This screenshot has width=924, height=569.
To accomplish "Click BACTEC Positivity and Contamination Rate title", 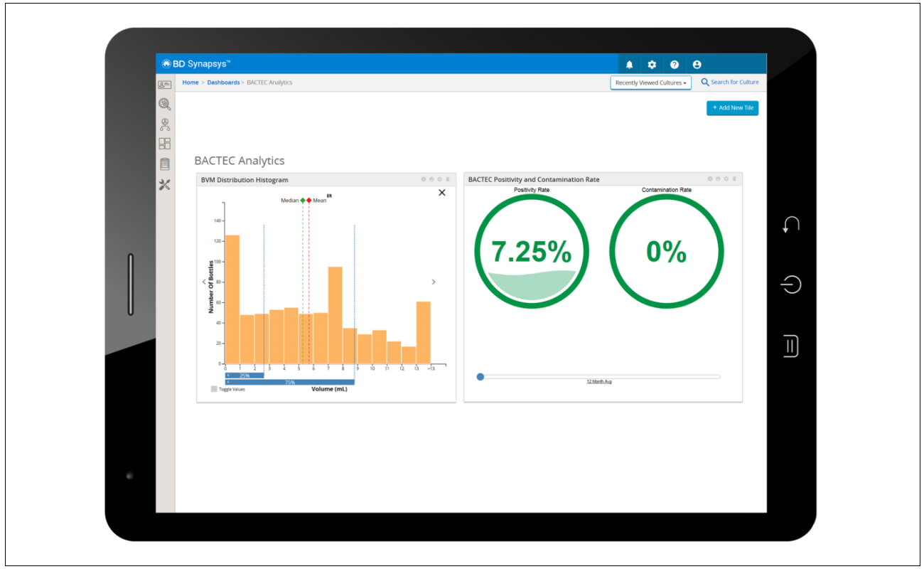I will coord(534,179).
